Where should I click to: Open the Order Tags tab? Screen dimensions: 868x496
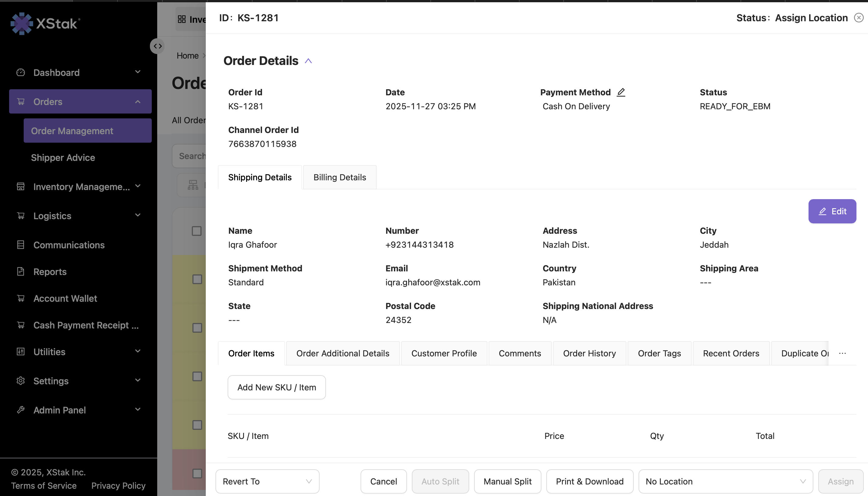(659, 353)
